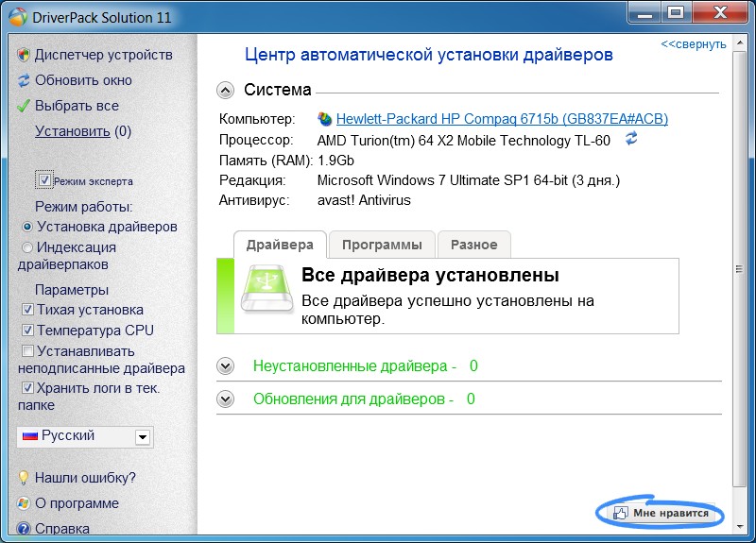Click Выбрать все in the sidebar
Viewport: 756px width, 543px height.
(x=77, y=106)
